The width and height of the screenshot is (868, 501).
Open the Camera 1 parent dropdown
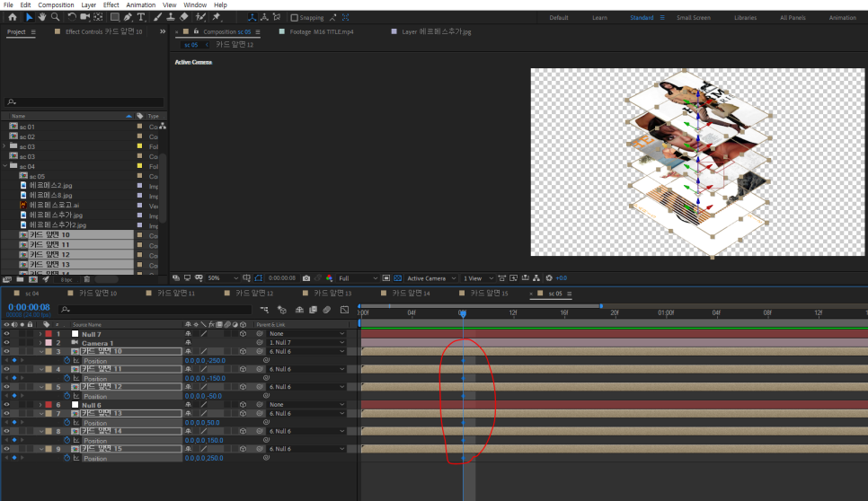coord(306,343)
